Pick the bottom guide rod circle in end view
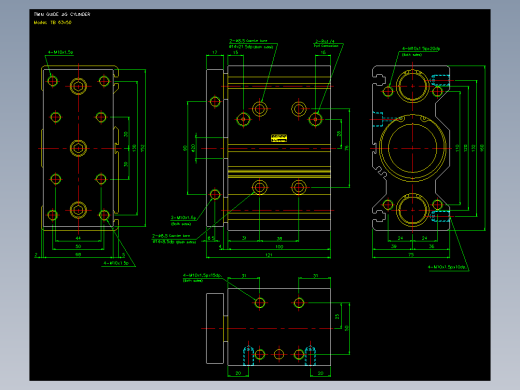 (412, 210)
